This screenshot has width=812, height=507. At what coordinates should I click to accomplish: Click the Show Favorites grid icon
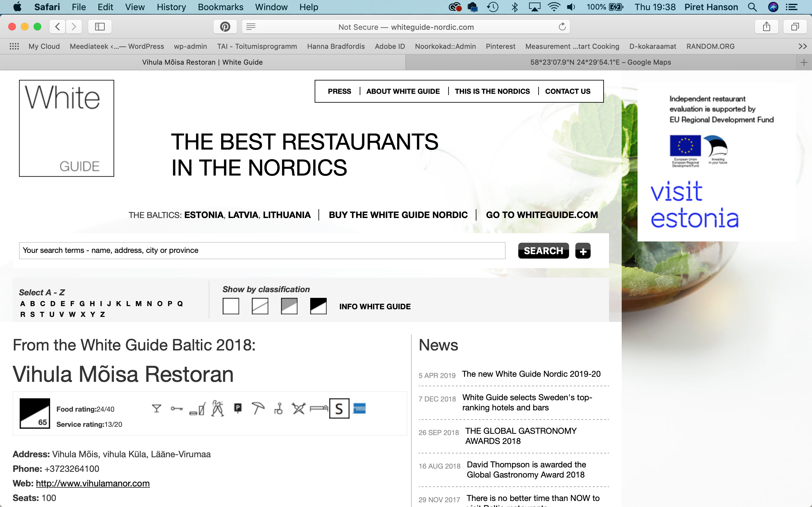(x=14, y=46)
